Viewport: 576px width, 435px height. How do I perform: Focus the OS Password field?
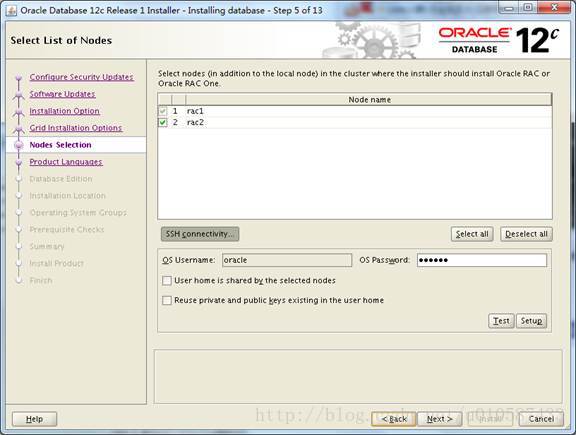pos(482,260)
